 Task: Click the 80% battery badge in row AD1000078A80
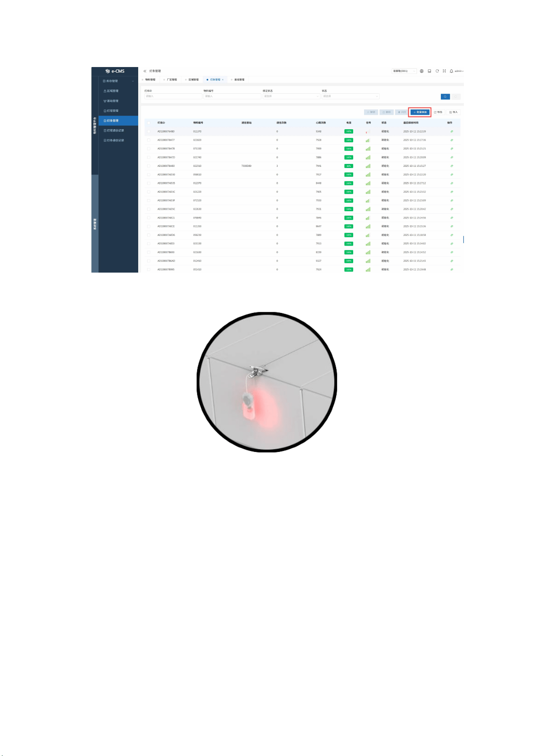tap(349, 166)
